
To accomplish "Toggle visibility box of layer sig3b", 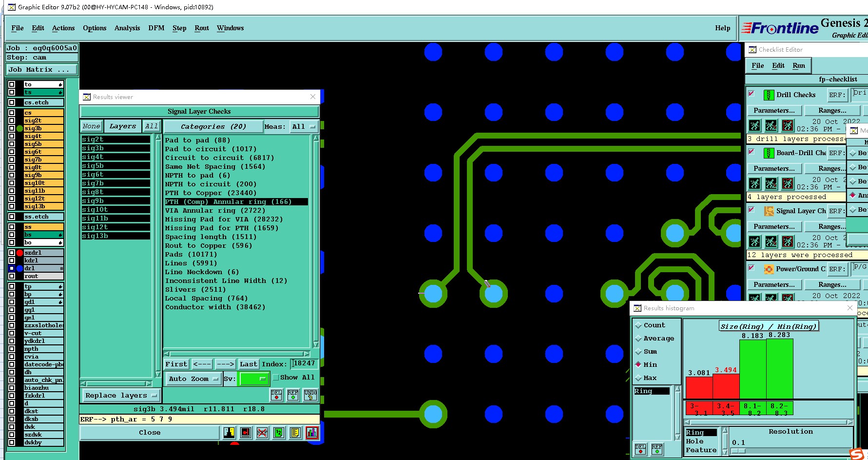I will 12,128.
